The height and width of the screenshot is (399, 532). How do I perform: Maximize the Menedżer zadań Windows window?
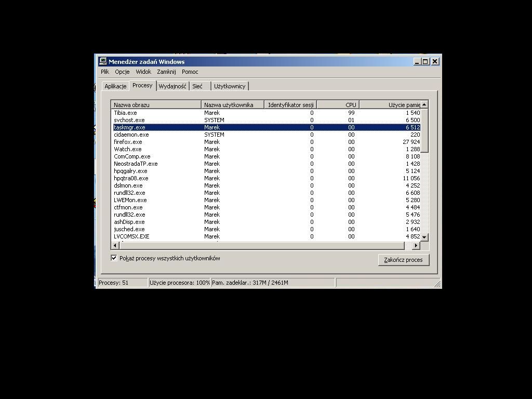pyautogui.click(x=425, y=61)
